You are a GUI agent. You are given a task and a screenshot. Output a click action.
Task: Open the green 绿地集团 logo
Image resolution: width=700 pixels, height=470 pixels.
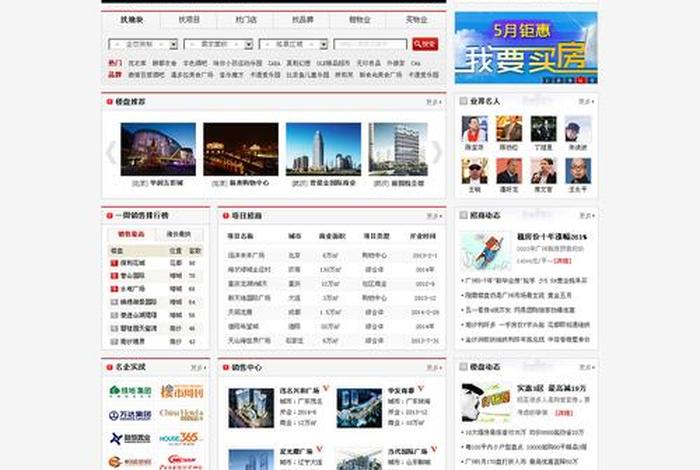(130, 391)
